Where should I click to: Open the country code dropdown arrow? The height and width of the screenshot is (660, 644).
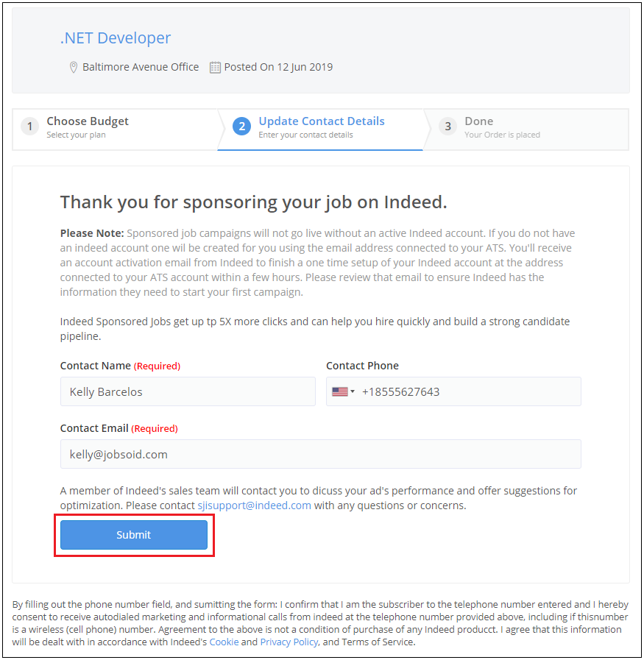coord(353,392)
